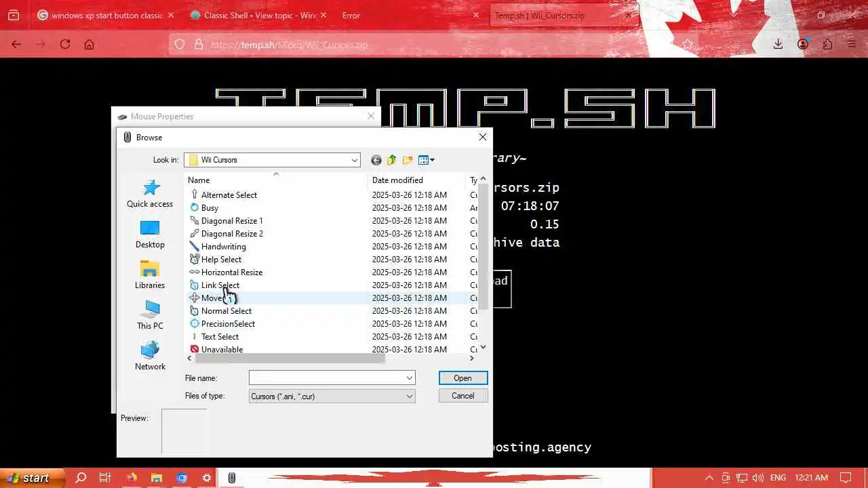The width and height of the screenshot is (868, 488).
Task: Click the tracking protection shield icon
Action: coord(180,44)
